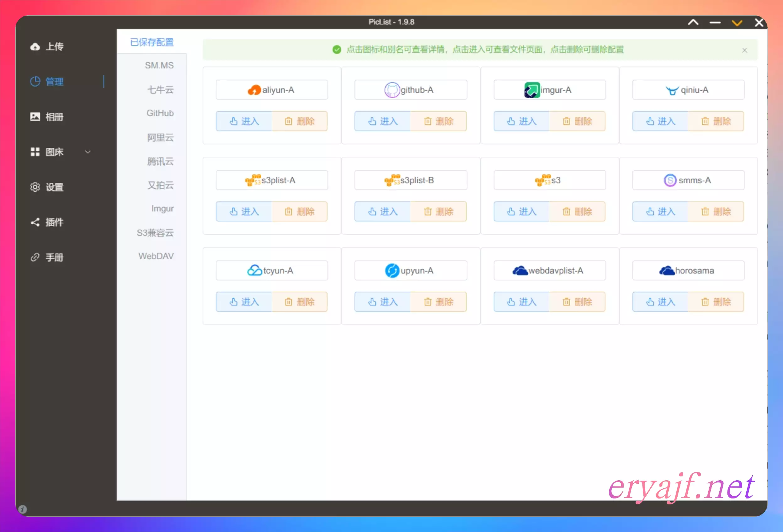
Task: Select the Imgur tab
Action: [x=162, y=209]
